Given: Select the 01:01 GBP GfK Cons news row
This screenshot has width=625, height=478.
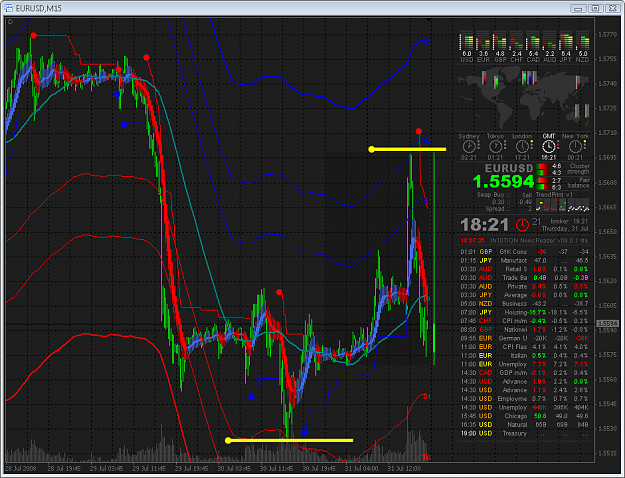Looking at the screenshot, I should [524, 252].
